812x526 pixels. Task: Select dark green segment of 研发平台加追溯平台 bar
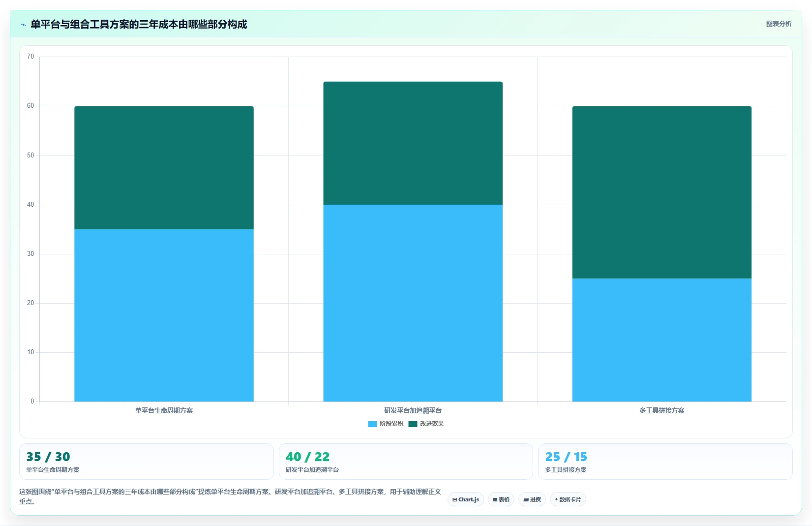pos(413,143)
